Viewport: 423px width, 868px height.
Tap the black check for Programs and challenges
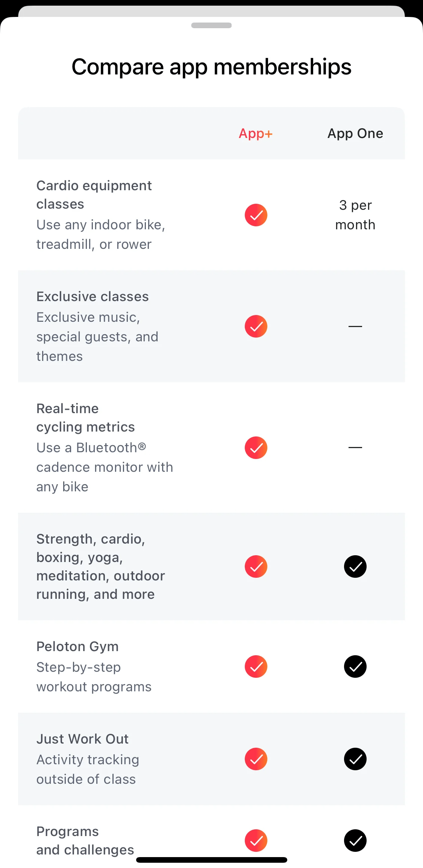tap(355, 841)
